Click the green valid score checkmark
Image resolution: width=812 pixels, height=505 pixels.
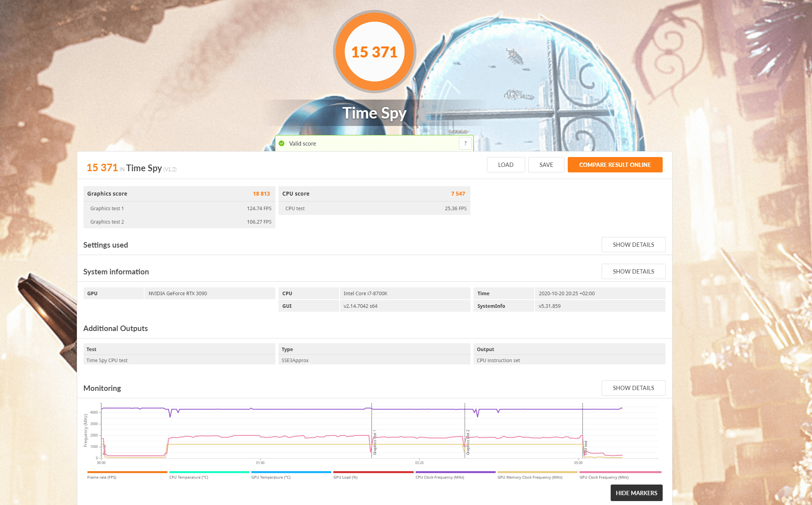coord(282,143)
